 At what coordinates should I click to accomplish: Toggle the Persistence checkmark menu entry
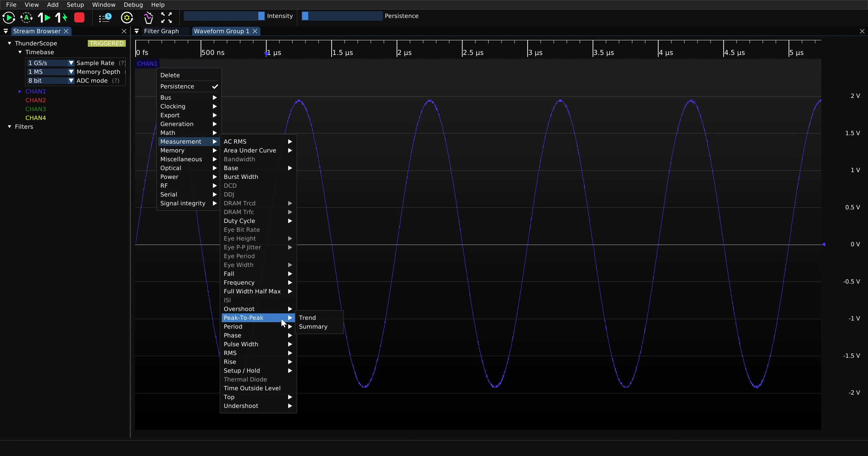[x=189, y=86]
